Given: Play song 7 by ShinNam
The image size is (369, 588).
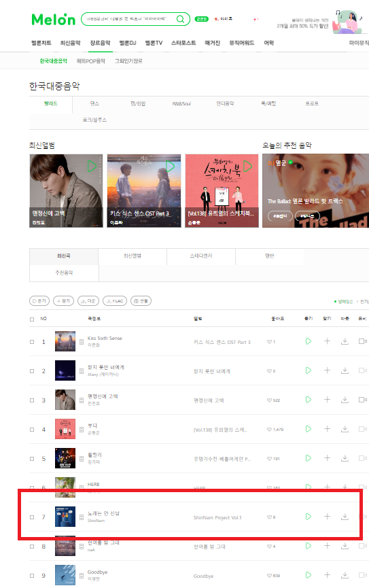Looking at the screenshot, I should [309, 517].
